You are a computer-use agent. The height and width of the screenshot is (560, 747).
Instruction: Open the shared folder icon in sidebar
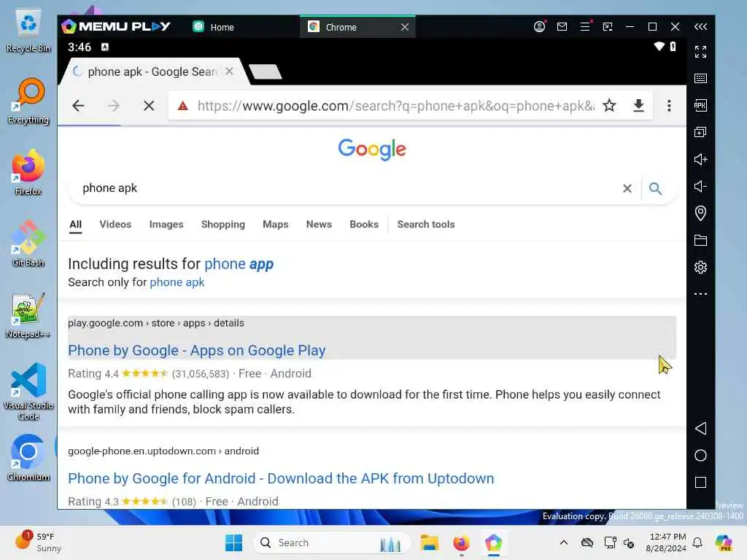coord(700,240)
